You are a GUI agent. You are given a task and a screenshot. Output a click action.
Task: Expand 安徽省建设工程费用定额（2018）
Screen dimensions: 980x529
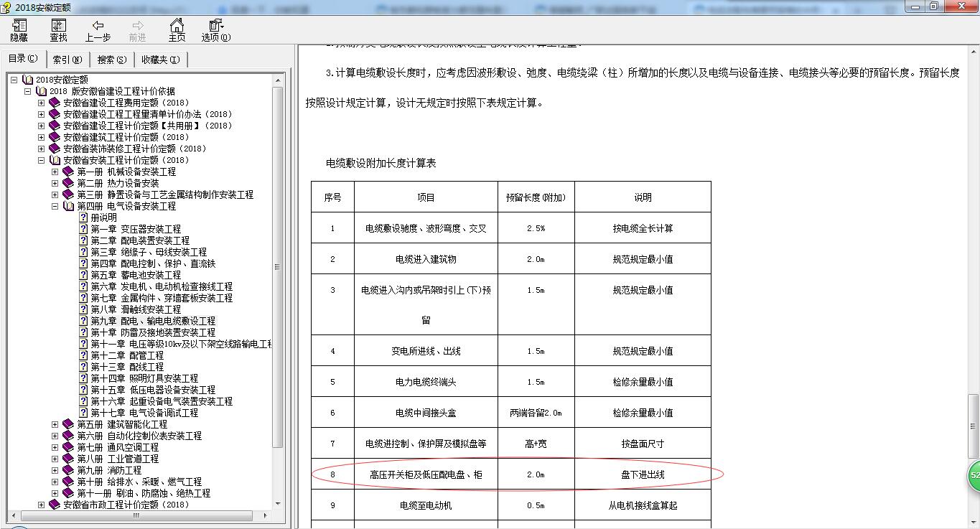tap(41, 103)
